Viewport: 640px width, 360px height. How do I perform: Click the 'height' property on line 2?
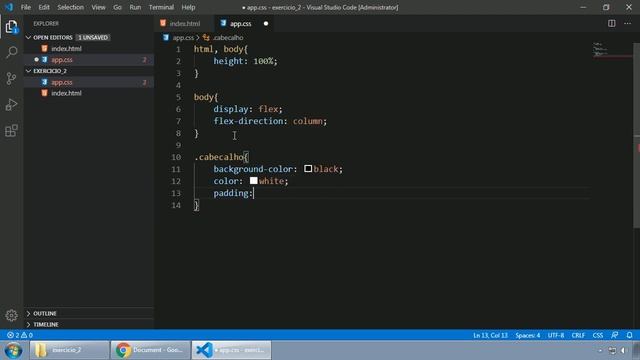(x=228, y=61)
